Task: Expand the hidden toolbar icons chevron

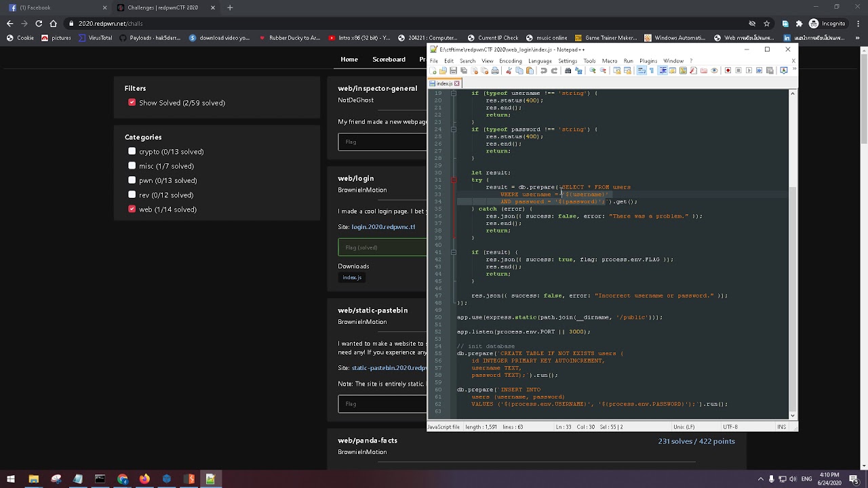Action: [793, 68]
